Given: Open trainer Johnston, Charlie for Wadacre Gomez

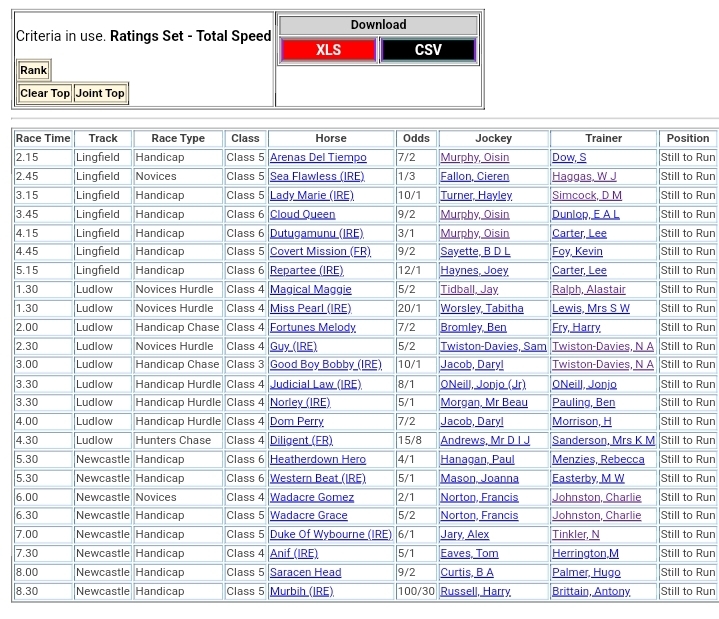Looking at the screenshot, I should [596, 497].
